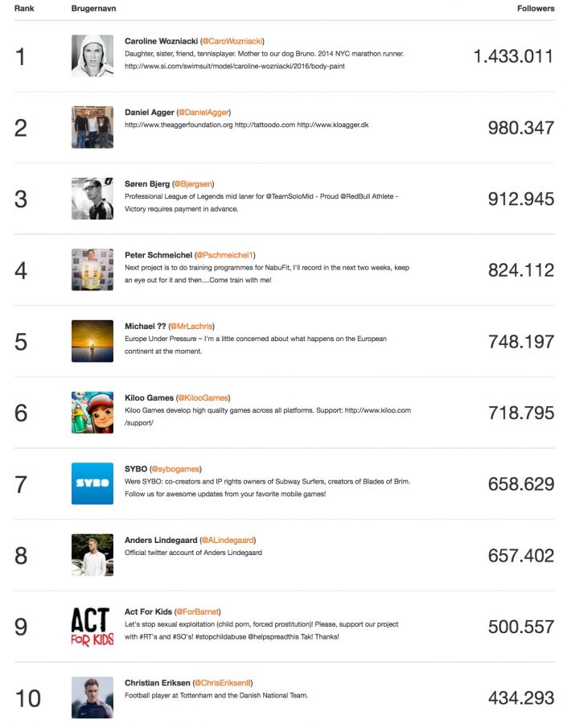Open the Kiloo Games Subway Surfers icon
This screenshot has height=728, width=563.
coord(92,413)
